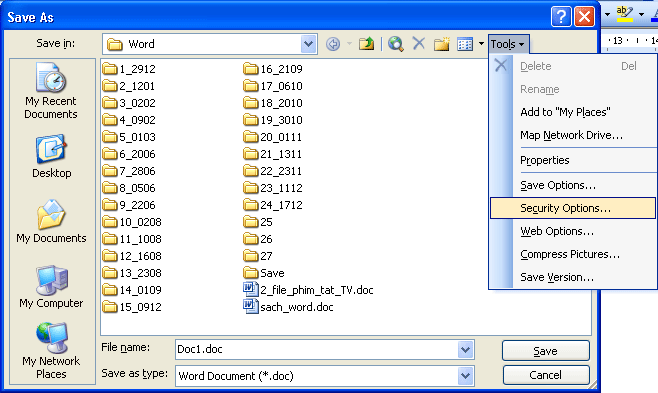Select folder 15_0912
Image resolution: width=658 pixels, height=393 pixels.
132,307
